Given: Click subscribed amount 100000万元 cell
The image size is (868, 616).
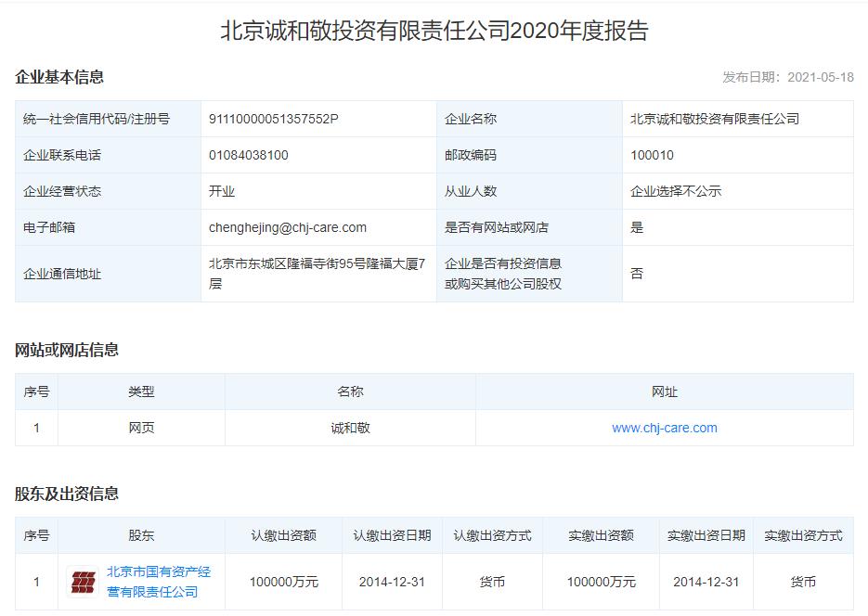Looking at the screenshot, I should (x=283, y=583).
